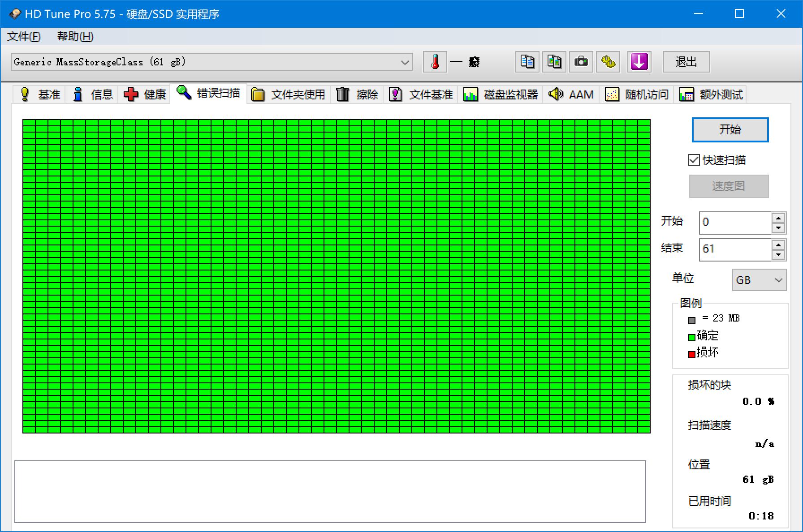Screen dimensions: 803x532
Task: Increase the 结束 value with up arrow
Action: tap(778, 245)
